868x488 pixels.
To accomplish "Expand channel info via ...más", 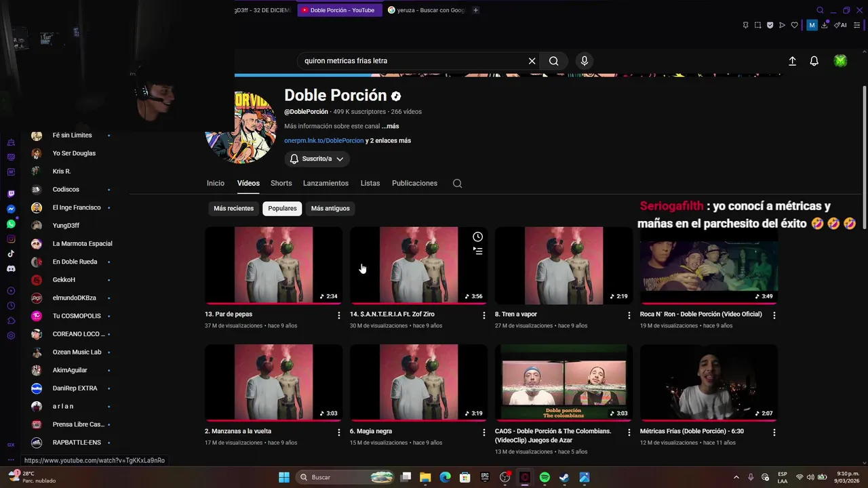I will [390, 126].
